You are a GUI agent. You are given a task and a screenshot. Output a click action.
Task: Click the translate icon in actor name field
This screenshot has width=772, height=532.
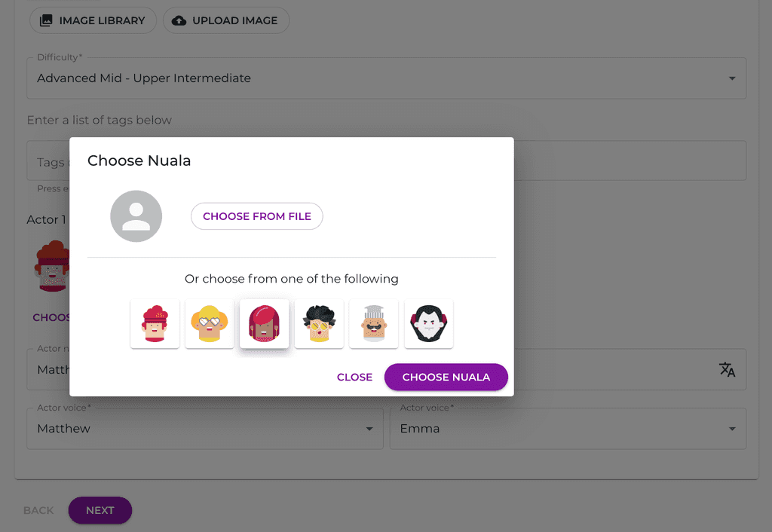tap(727, 369)
